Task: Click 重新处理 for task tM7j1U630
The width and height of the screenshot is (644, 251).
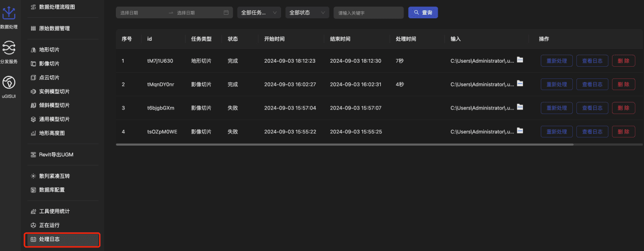Action: [x=557, y=61]
